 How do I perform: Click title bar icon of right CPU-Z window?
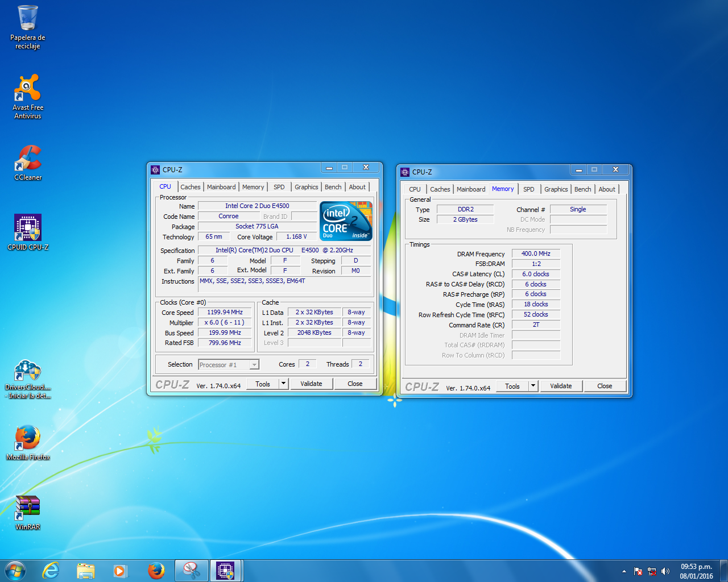pyautogui.click(x=405, y=172)
